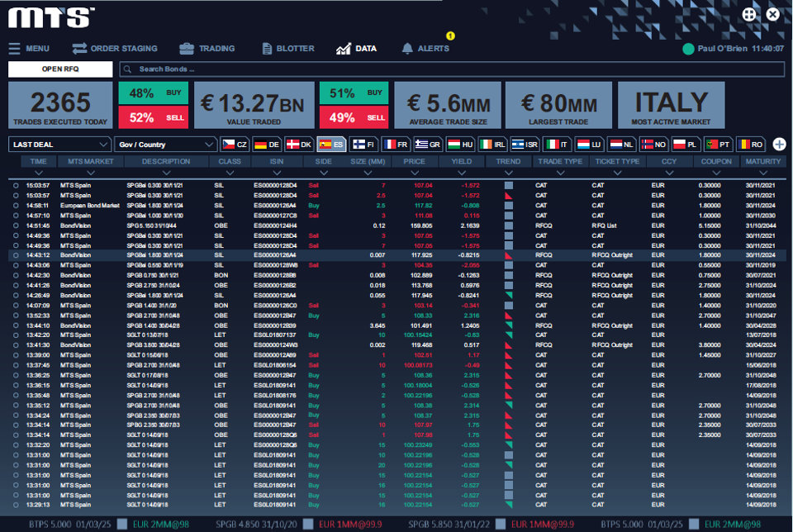Select radio for 14:58:11 European Bond Market row
The height and width of the screenshot is (532, 793).
click(16, 206)
